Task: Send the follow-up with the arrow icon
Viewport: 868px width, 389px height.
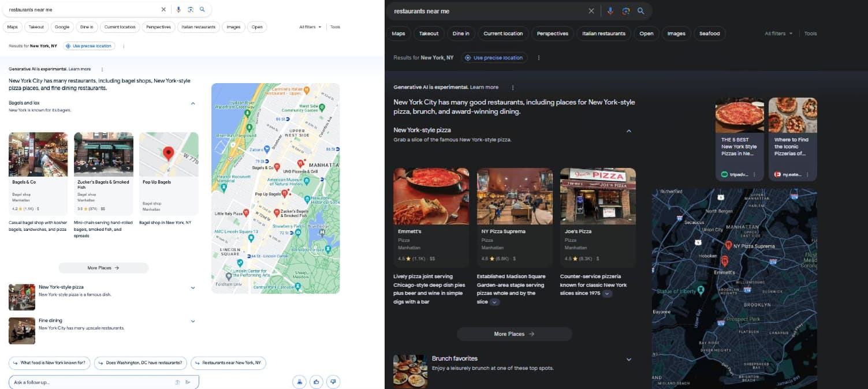Action: click(x=188, y=382)
